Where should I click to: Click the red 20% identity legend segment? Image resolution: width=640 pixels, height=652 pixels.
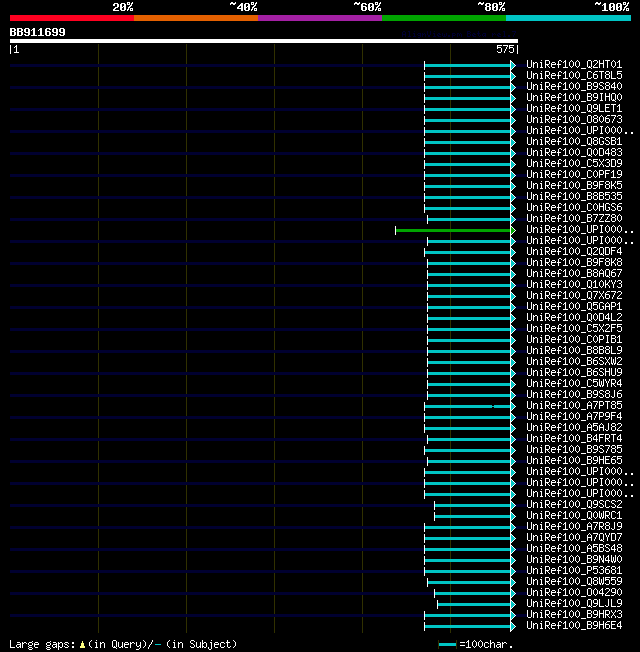tap(72, 18)
